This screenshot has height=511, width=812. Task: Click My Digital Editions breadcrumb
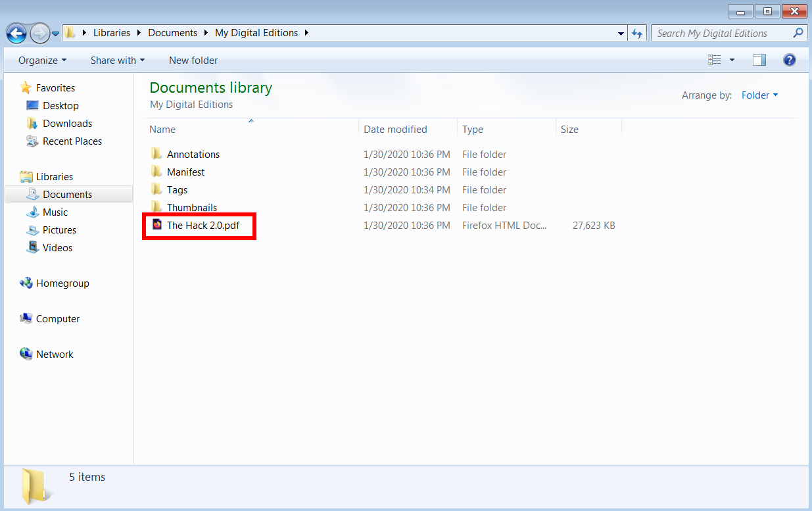pyautogui.click(x=256, y=33)
